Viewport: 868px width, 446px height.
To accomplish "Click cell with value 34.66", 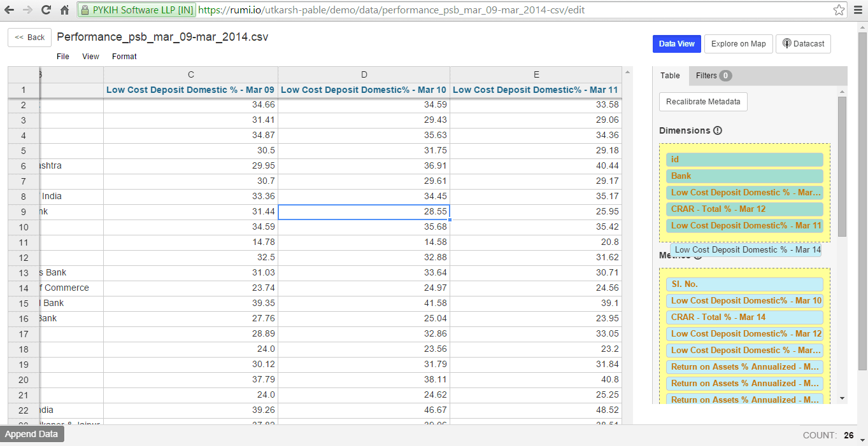I will tap(190, 105).
